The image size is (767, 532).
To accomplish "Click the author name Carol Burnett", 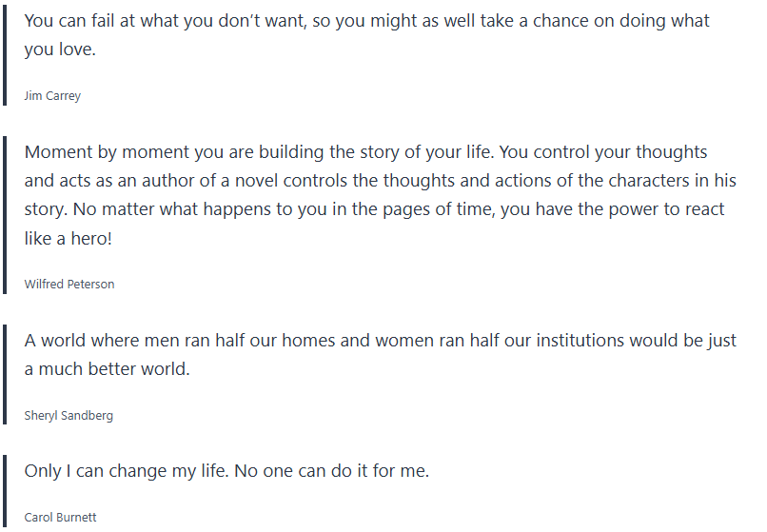I will click(60, 518).
